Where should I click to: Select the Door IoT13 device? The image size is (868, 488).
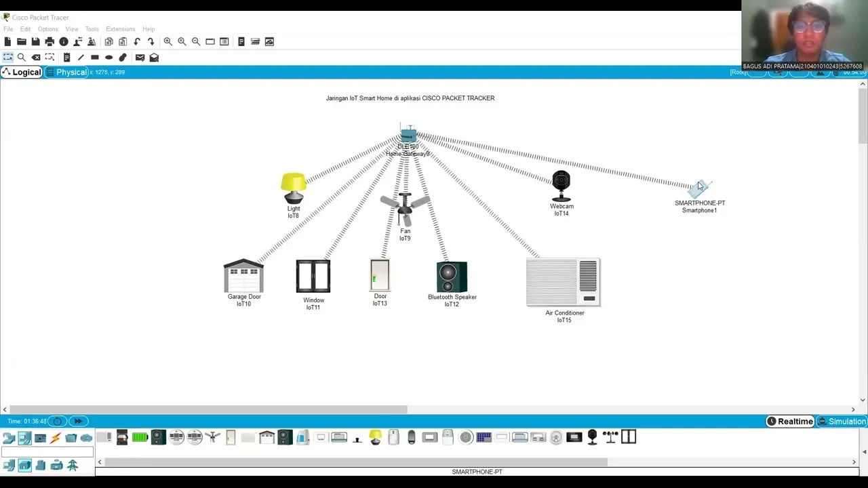pyautogui.click(x=380, y=274)
